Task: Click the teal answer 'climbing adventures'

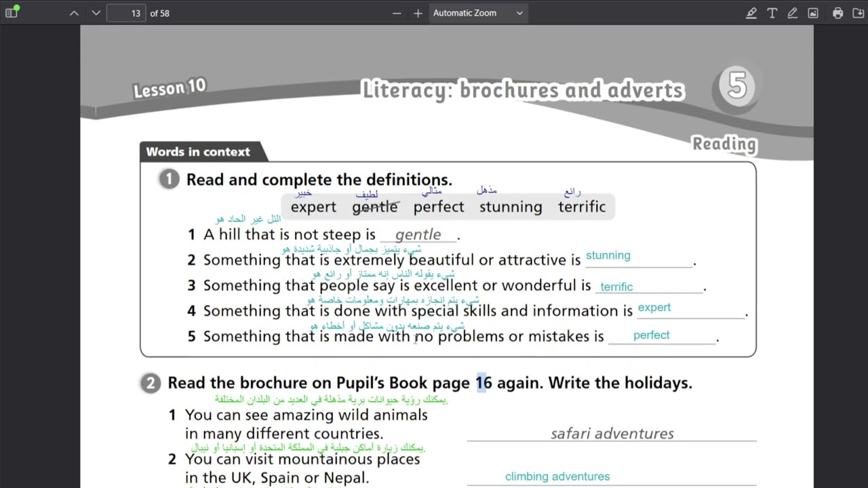Action: point(557,476)
